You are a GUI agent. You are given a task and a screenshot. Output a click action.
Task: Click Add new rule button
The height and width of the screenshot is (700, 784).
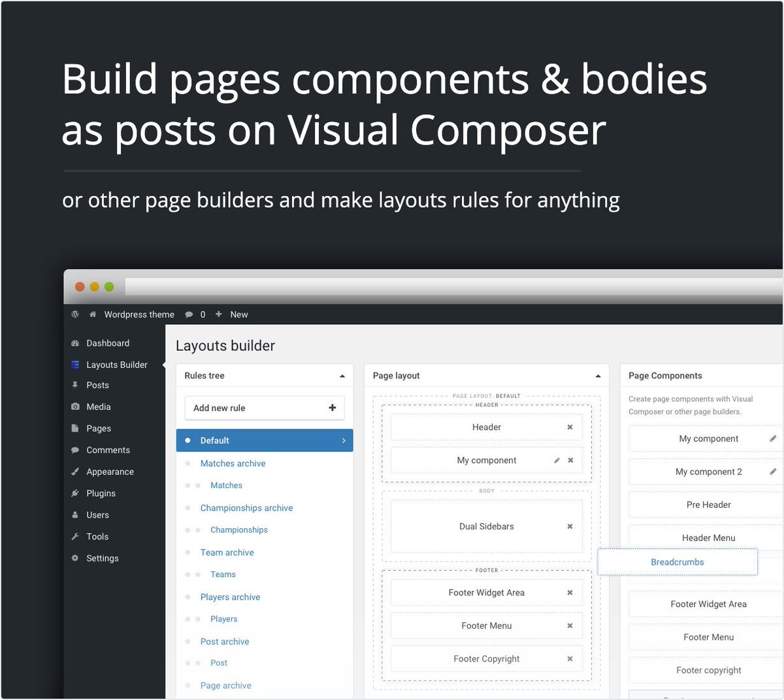(265, 408)
